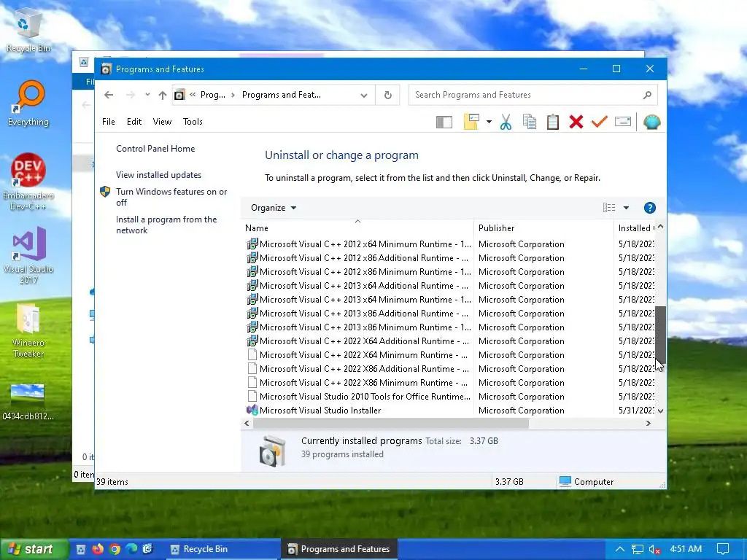The width and height of the screenshot is (747, 560).
Task: Click the vertical scrollbar down arrow
Action: pyautogui.click(x=660, y=411)
